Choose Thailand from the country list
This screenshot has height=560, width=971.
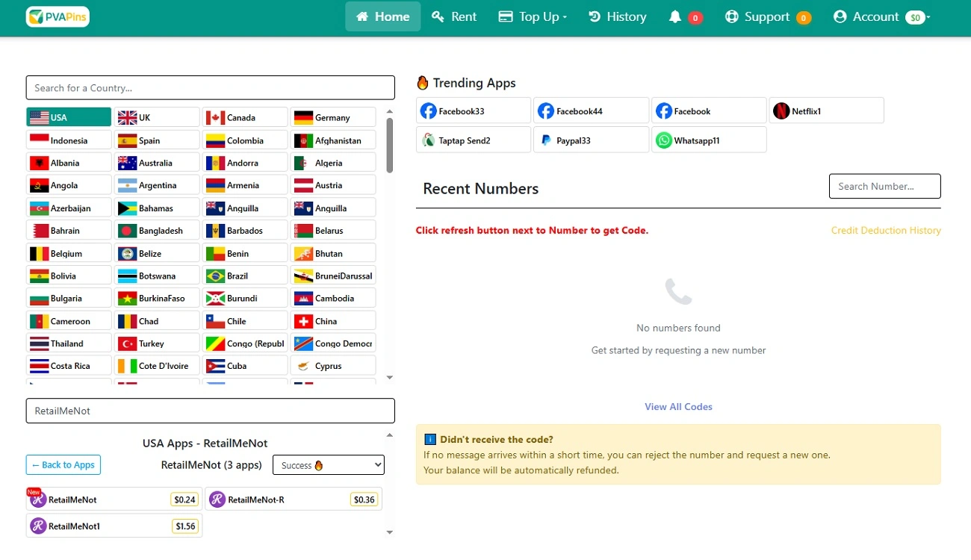tap(69, 343)
